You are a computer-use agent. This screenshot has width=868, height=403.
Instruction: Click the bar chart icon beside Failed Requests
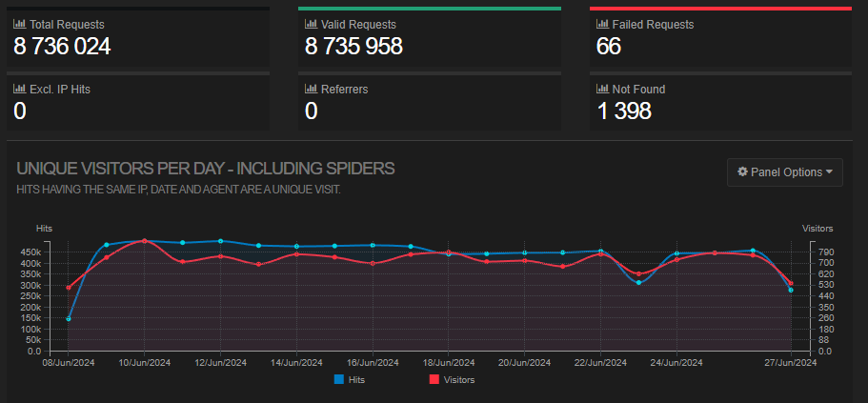pyautogui.click(x=603, y=25)
